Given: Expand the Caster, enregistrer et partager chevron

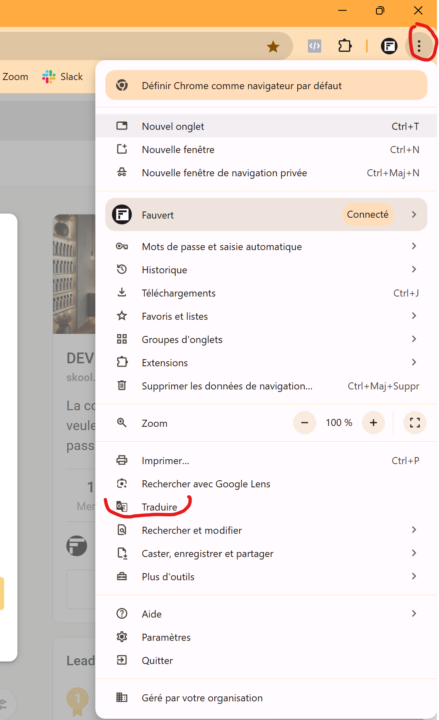Looking at the screenshot, I should [414, 553].
